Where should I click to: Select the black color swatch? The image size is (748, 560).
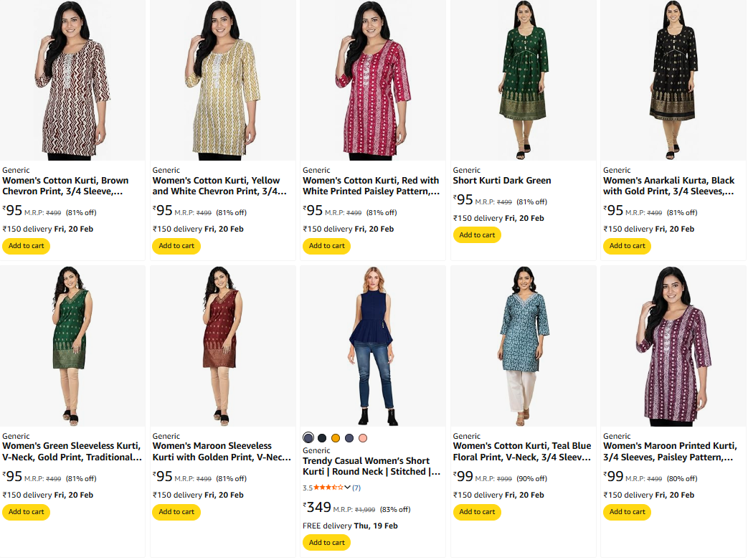(322, 438)
